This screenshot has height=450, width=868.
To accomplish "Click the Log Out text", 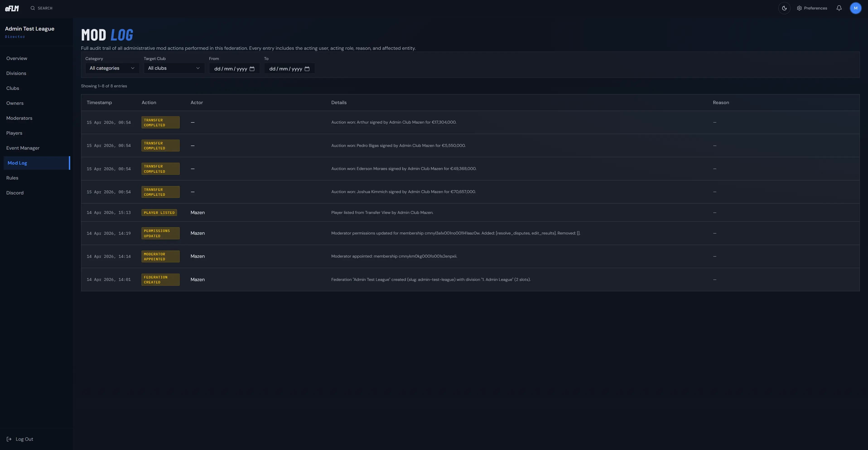I will click(24, 439).
